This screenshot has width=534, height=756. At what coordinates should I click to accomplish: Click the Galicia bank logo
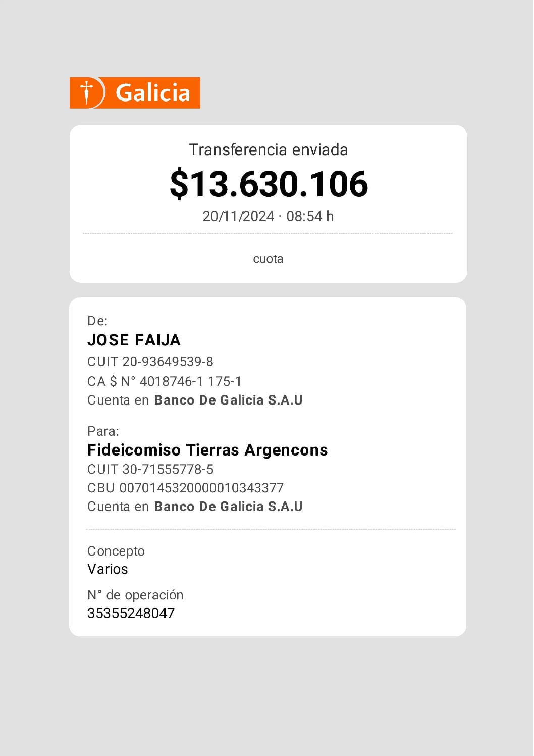pos(135,93)
